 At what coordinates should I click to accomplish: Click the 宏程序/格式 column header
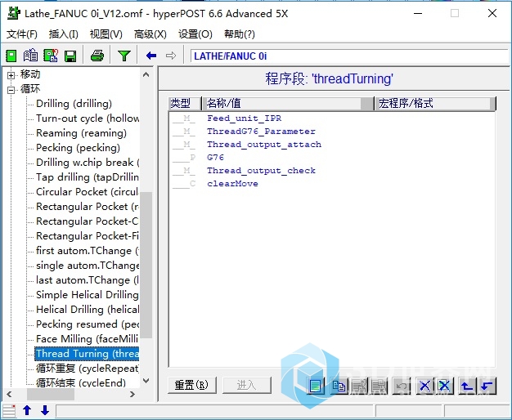pyautogui.click(x=435, y=104)
